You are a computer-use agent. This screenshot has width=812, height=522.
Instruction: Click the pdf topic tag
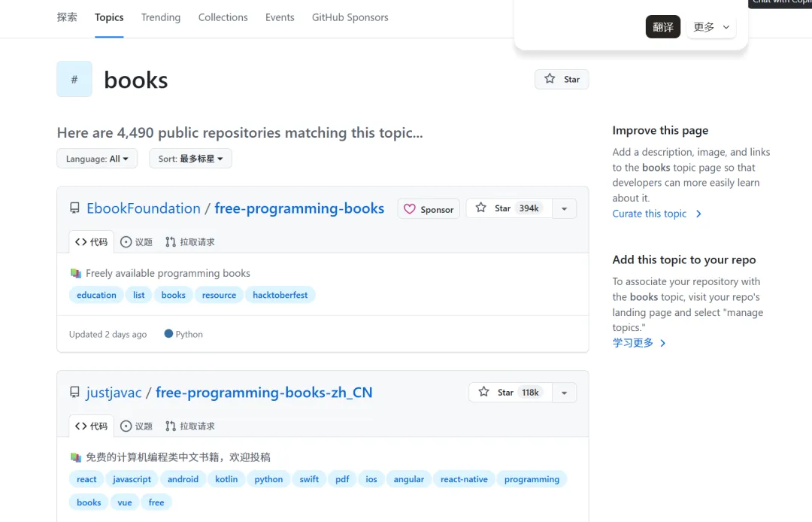point(342,479)
